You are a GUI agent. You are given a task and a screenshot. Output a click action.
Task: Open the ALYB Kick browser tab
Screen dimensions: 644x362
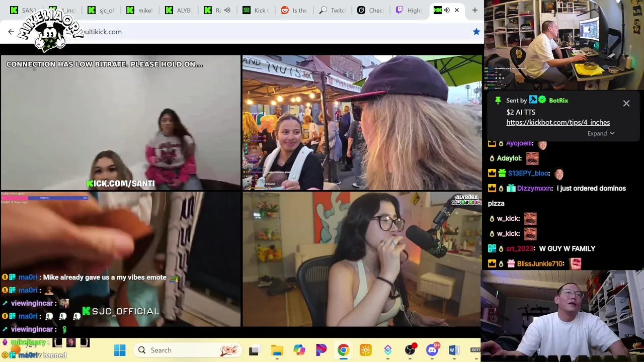click(179, 10)
